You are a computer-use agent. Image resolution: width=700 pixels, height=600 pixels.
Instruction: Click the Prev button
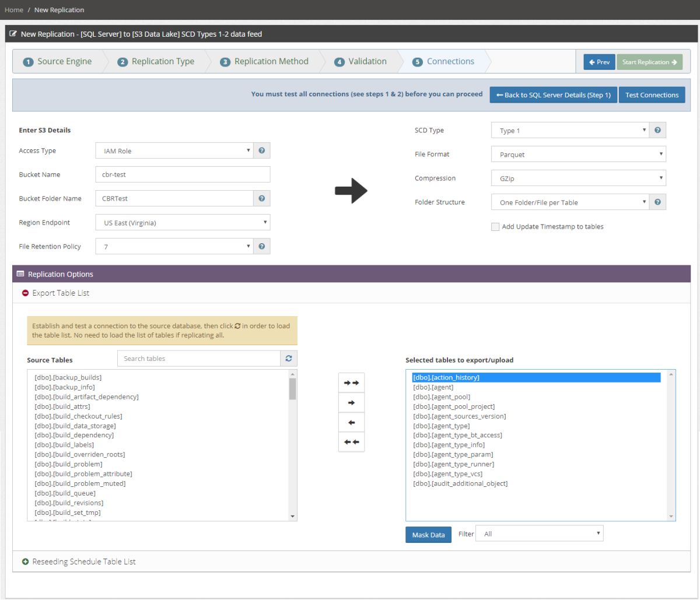(x=599, y=62)
